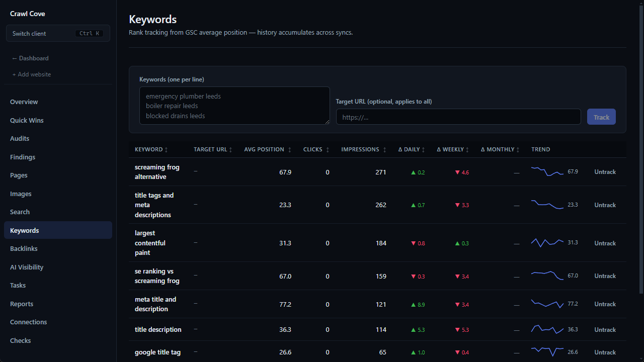Sort by Δ Weekly column header
Viewport: 644px width, 362px height.
[453, 149]
